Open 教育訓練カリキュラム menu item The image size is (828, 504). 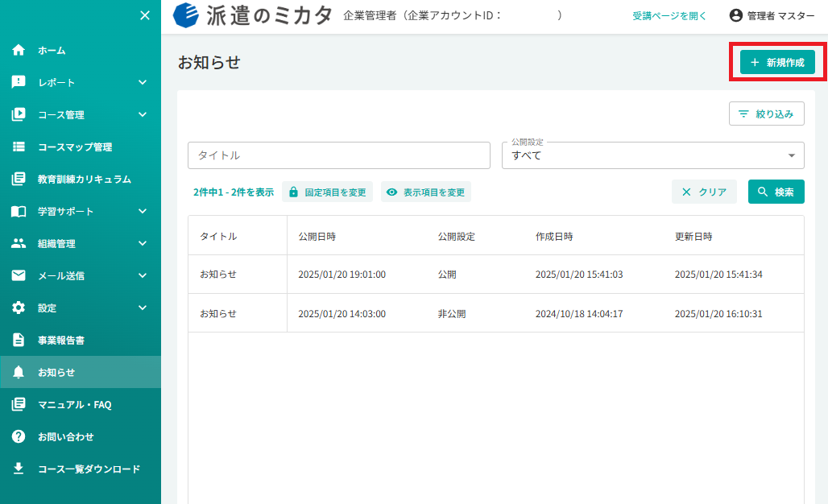click(81, 179)
